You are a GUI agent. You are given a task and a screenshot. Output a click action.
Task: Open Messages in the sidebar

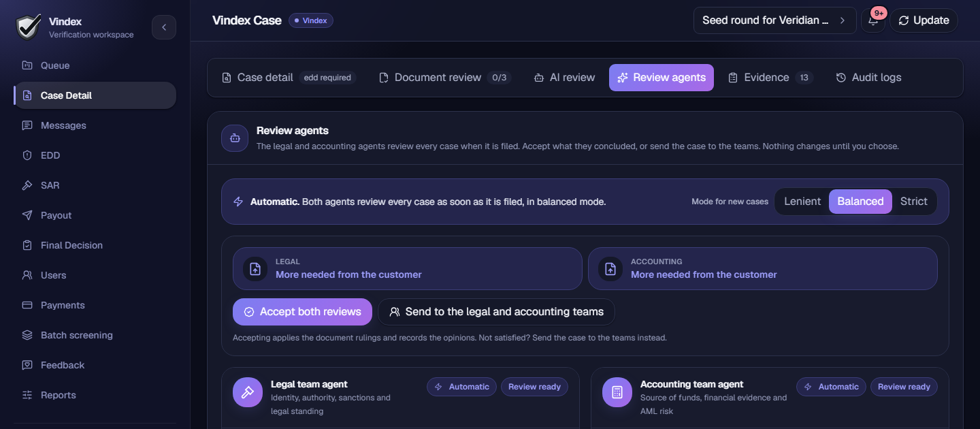click(x=95, y=125)
